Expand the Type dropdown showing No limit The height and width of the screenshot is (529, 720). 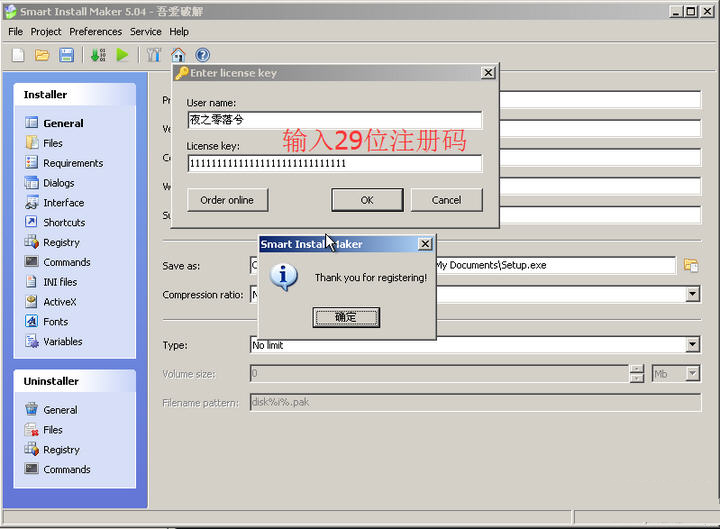(x=692, y=344)
